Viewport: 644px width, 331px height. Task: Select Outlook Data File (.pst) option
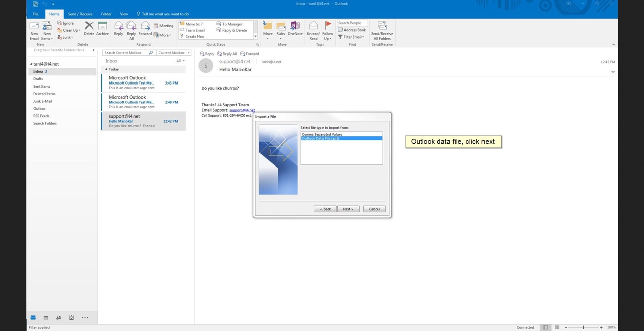coord(342,138)
